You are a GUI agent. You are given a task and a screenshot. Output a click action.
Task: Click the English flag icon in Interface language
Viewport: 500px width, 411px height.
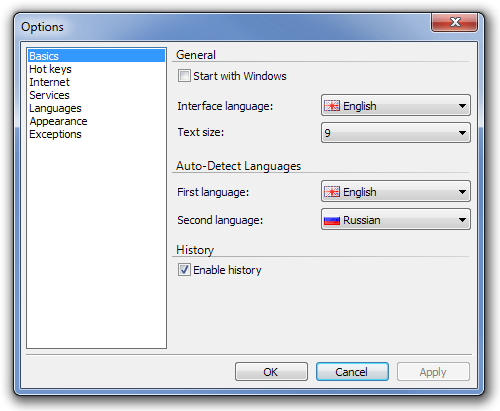332,106
